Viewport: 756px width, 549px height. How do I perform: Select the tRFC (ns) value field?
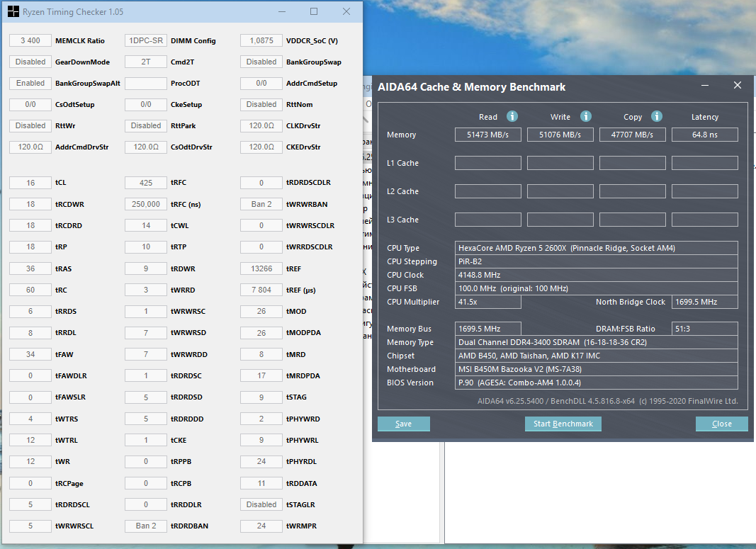point(146,204)
